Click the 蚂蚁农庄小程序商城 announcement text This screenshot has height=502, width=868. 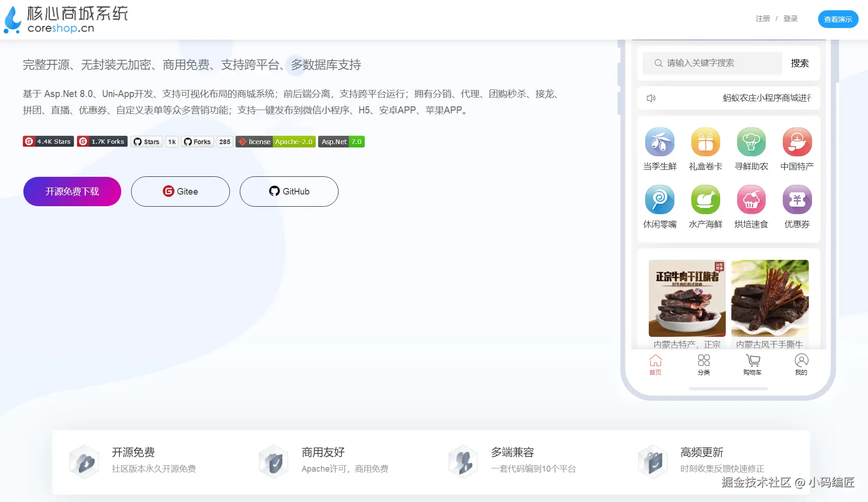click(x=767, y=98)
